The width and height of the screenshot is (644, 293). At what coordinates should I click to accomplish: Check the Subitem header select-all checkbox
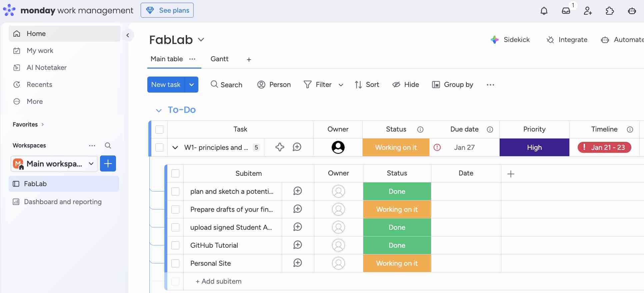175,173
